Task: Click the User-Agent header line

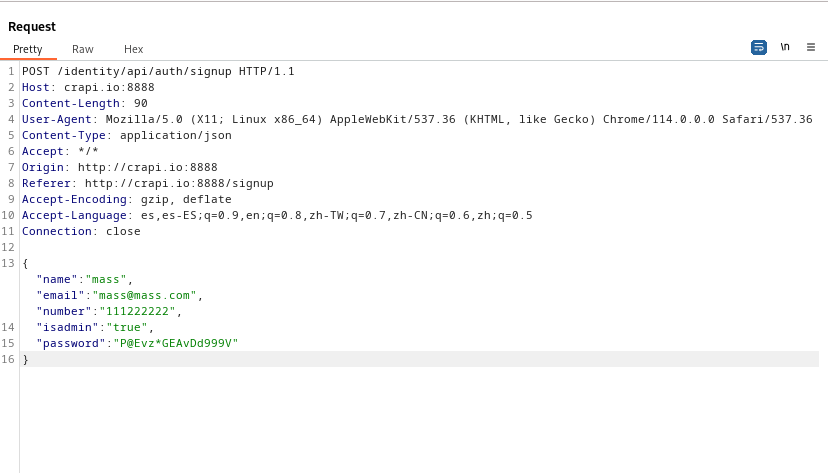Action: click(x=417, y=119)
